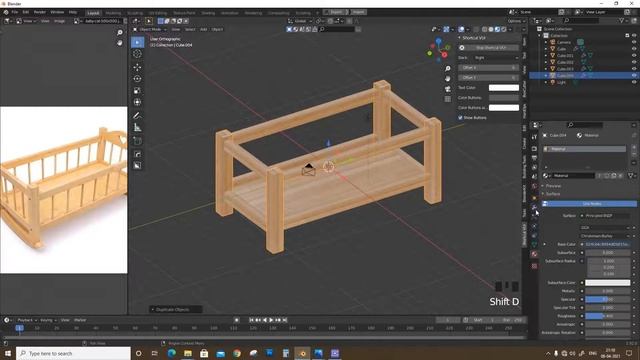Collapse Surface section in material properties

(x=552, y=194)
